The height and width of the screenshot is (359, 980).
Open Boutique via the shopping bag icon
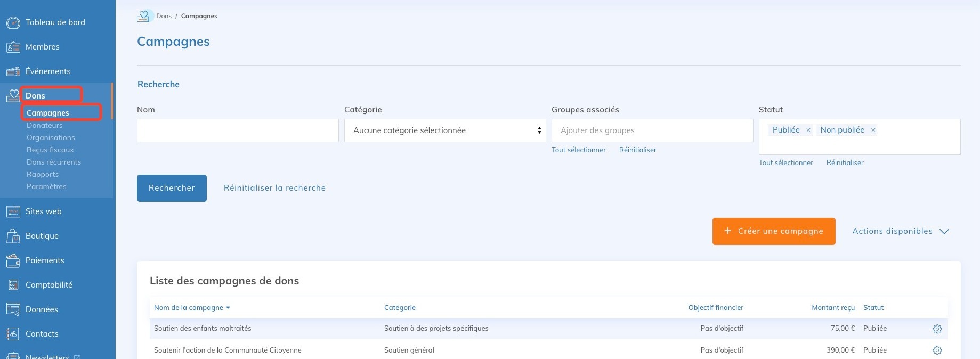click(13, 236)
